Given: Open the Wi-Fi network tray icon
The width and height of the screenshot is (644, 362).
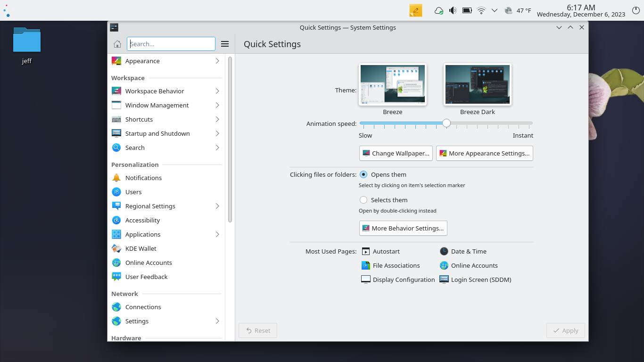Looking at the screenshot, I should (x=481, y=10).
